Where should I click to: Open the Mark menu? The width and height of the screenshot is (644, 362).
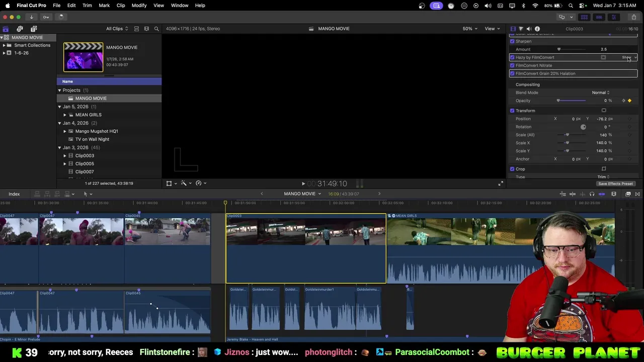point(104,6)
